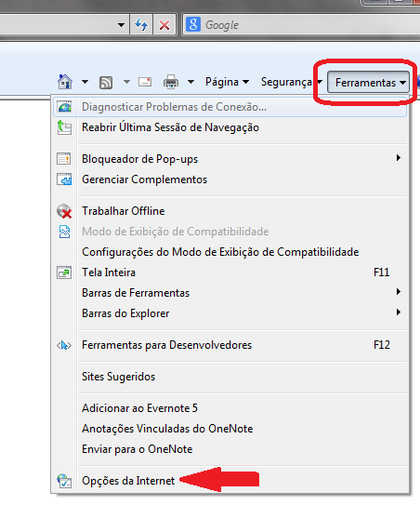Image resolution: width=420 pixels, height=505 pixels.
Task: Click the developer tools cursor icon
Action: point(64,345)
